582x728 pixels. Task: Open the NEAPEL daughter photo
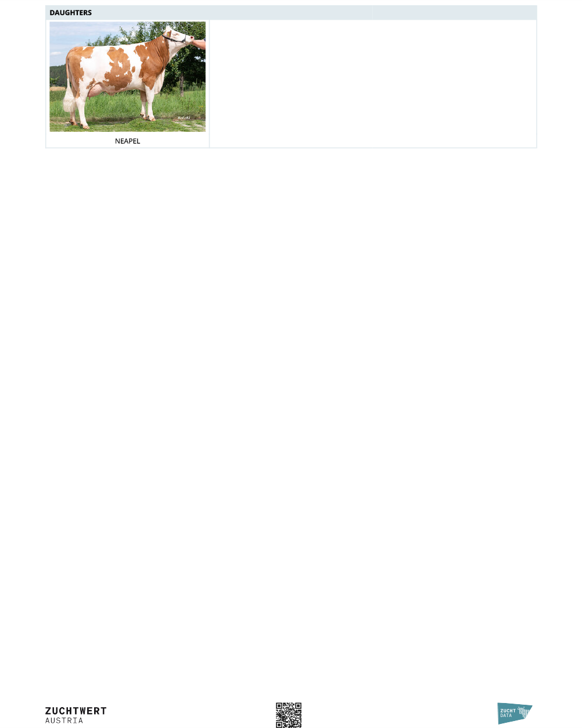pos(128,77)
